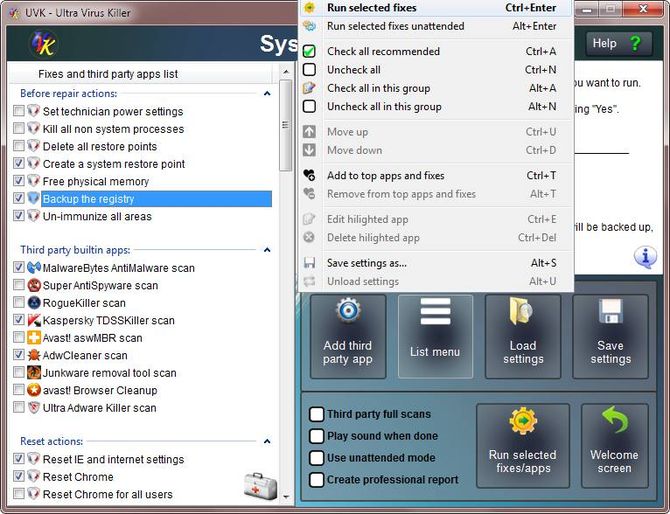
Task: Click the avast Browser Cleanup icon
Action: pyautogui.click(x=34, y=390)
